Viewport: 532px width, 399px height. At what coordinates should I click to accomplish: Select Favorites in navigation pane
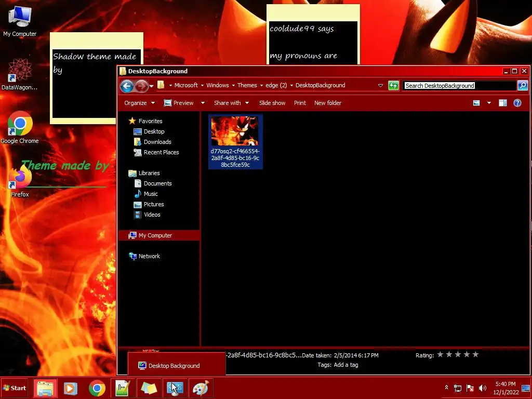click(x=150, y=121)
